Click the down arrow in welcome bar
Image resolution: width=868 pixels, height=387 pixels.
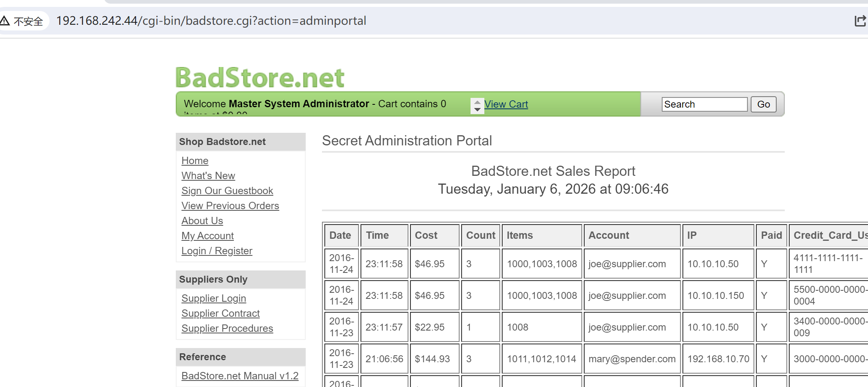[x=477, y=110]
